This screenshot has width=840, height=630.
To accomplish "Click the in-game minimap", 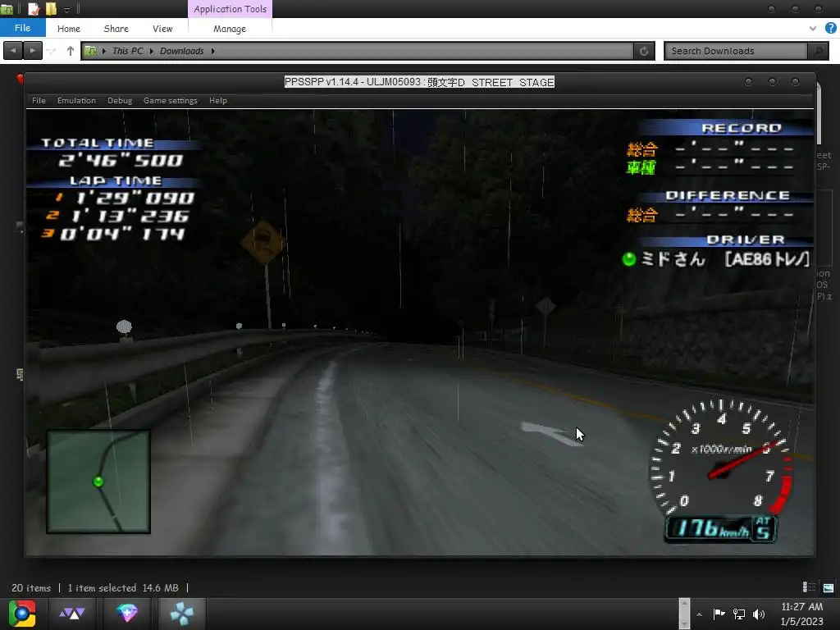I will click(98, 482).
